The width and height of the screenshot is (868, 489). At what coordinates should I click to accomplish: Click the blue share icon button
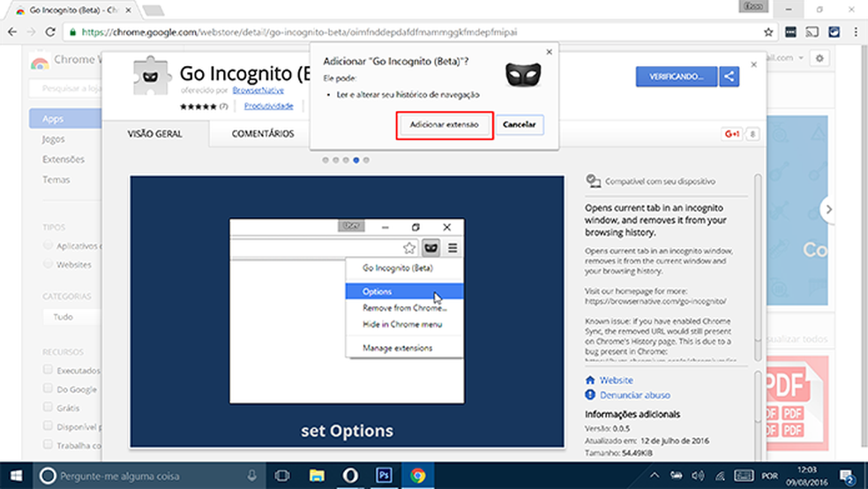(x=729, y=77)
